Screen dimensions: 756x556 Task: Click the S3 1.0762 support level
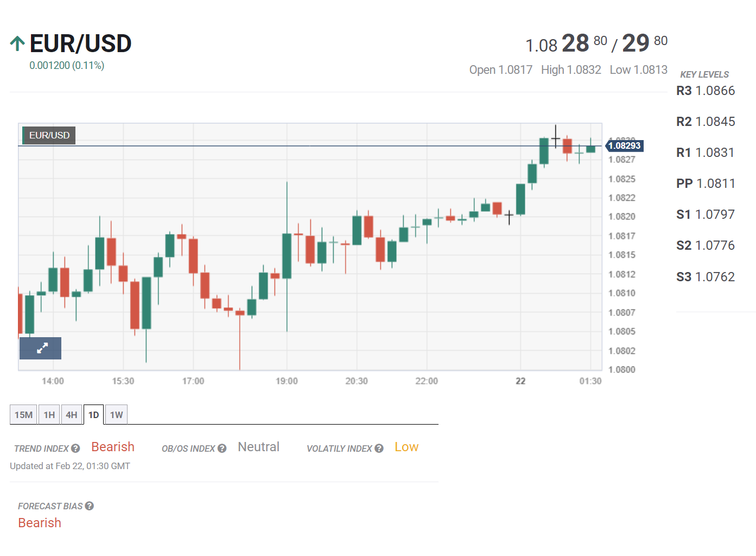[706, 277]
